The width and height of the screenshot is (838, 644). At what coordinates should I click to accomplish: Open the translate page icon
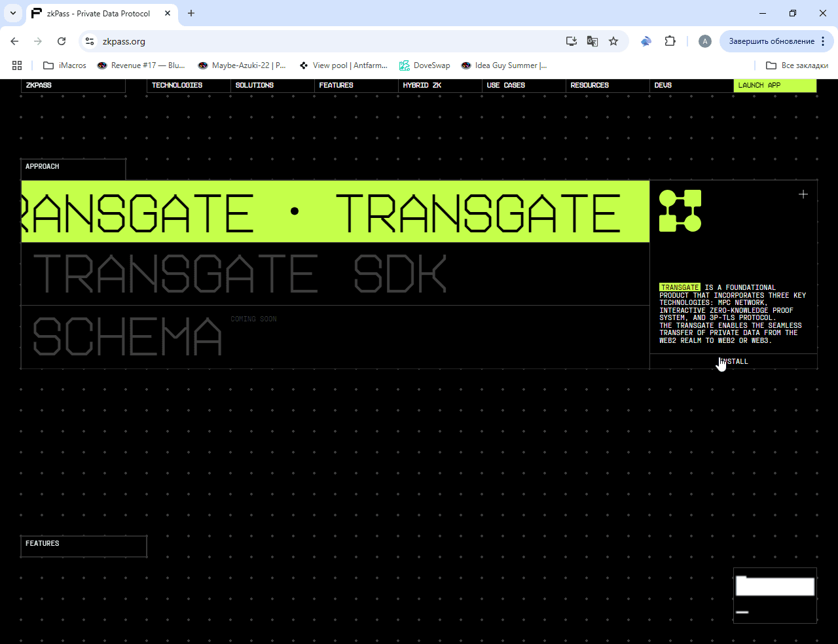(592, 41)
